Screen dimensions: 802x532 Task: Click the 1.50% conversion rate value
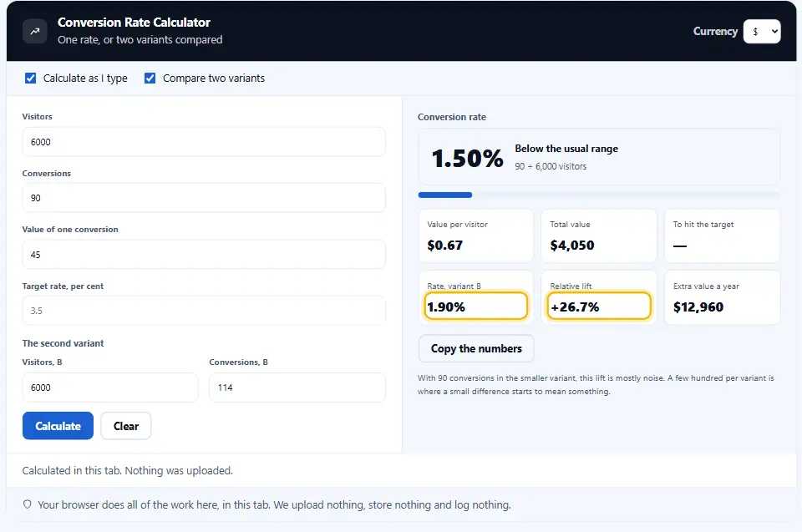pyautogui.click(x=468, y=158)
